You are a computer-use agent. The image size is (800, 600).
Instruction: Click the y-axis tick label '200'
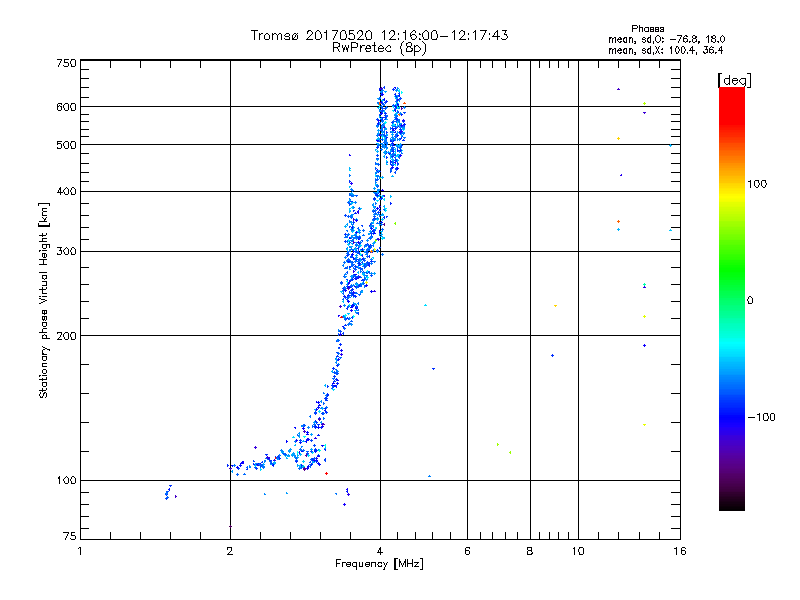(x=66, y=336)
